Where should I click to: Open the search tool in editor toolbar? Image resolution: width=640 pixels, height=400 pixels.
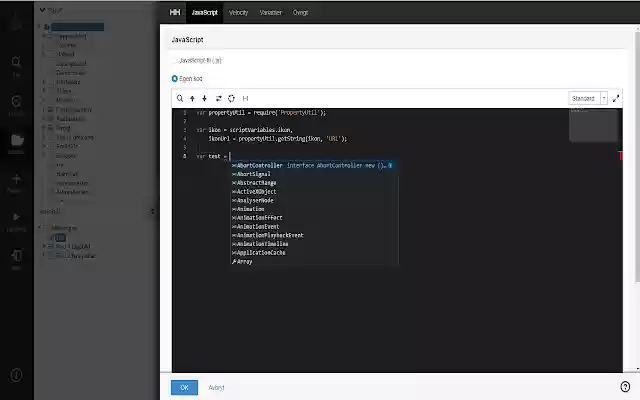tap(180, 98)
